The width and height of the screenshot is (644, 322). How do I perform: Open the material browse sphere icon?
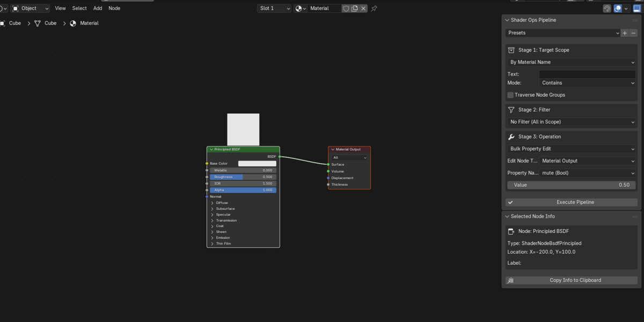click(300, 9)
